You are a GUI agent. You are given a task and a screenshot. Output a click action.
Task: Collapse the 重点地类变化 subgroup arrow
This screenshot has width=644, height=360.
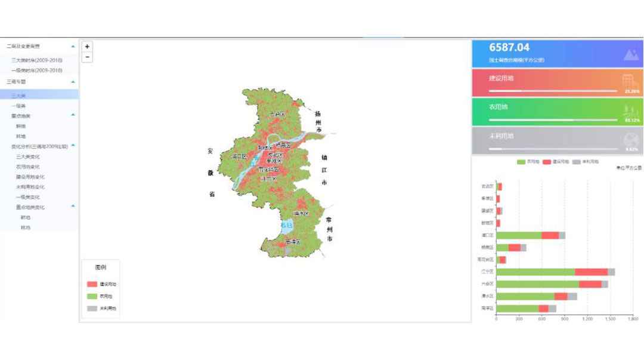[73, 207]
